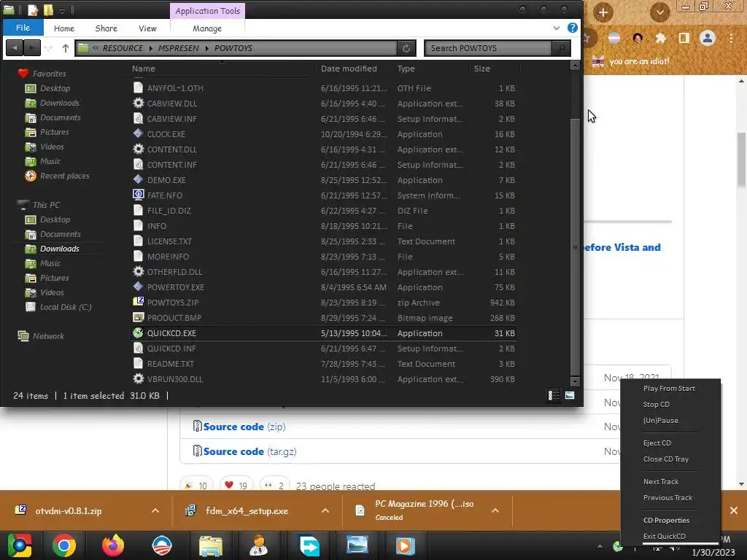Open Explorer Help with the blue question mark
Image resolution: width=747 pixels, height=560 pixels.
pyautogui.click(x=573, y=28)
